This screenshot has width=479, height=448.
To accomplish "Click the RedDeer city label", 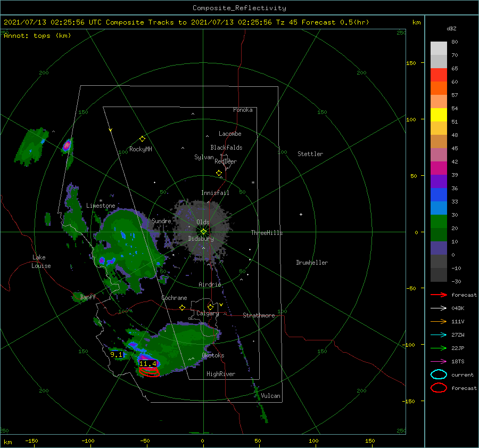I will [226, 161].
